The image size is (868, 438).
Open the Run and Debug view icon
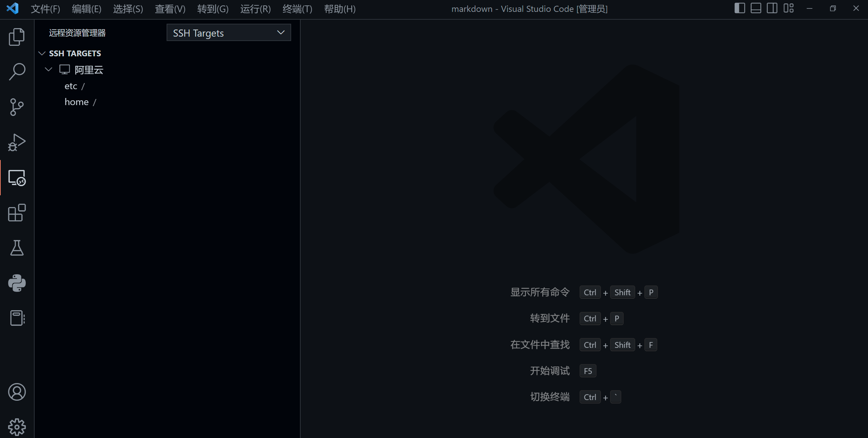[x=17, y=142]
